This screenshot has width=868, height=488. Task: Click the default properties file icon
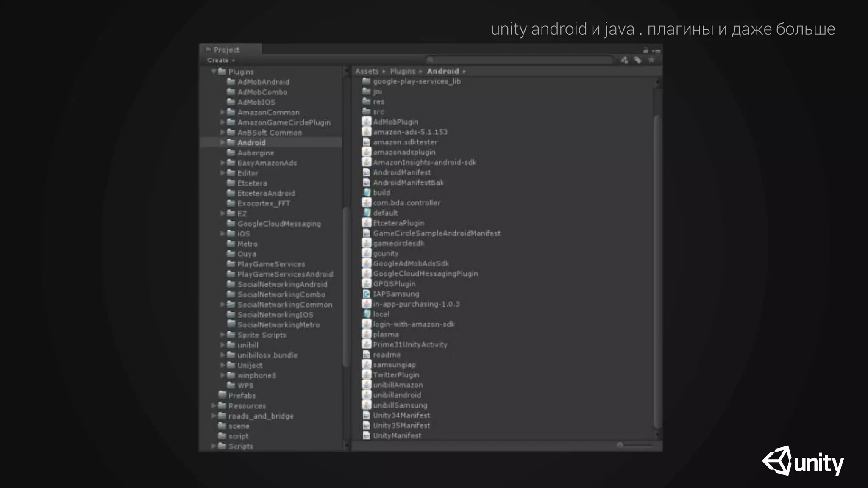coord(367,213)
